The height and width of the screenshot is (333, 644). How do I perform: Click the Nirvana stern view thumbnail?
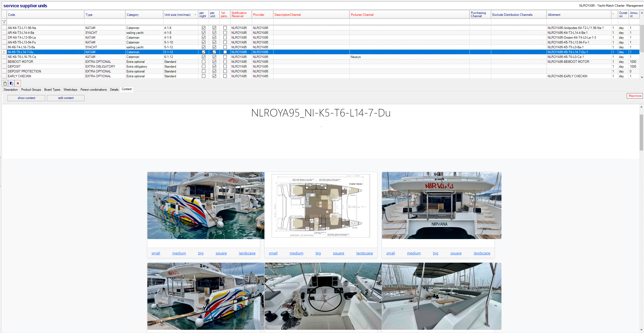441,206
